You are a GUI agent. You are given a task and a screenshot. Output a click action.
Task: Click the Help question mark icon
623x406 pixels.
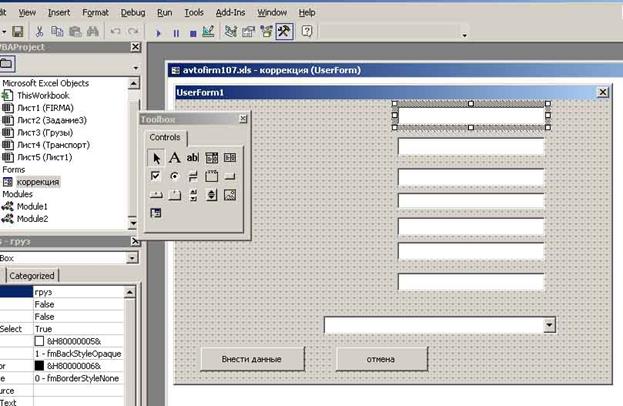[x=307, y=31]
